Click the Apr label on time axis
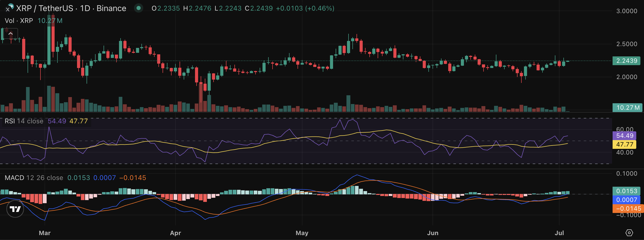Image resolution: width=644 pixels, height=240 pixels. tap(175, 233)
